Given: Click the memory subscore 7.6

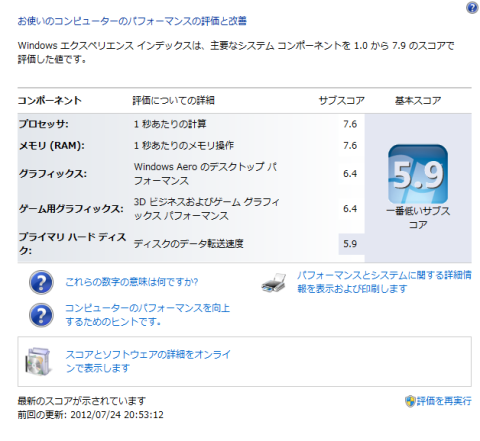Looking at the screenshot, I should pyautogui.click(x=350, y=146).
